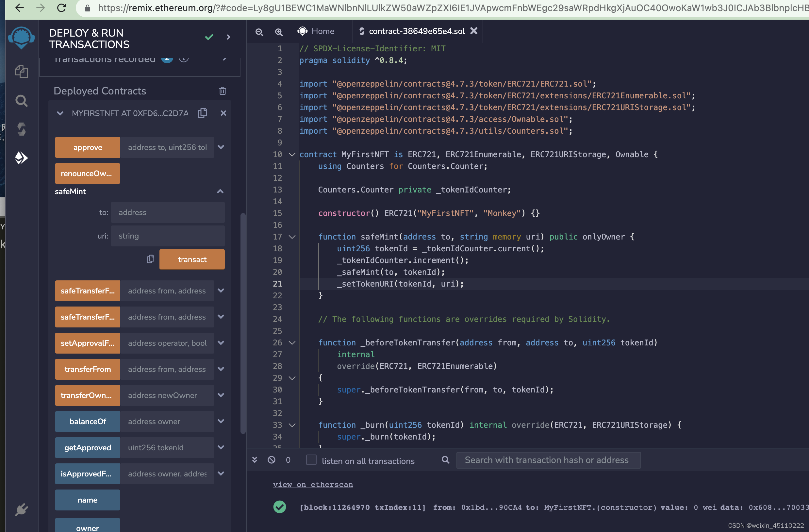Screen dimensions: 809x532
Task: Toggle listen on all transactions checkbox
Action: tap(311, 460)
